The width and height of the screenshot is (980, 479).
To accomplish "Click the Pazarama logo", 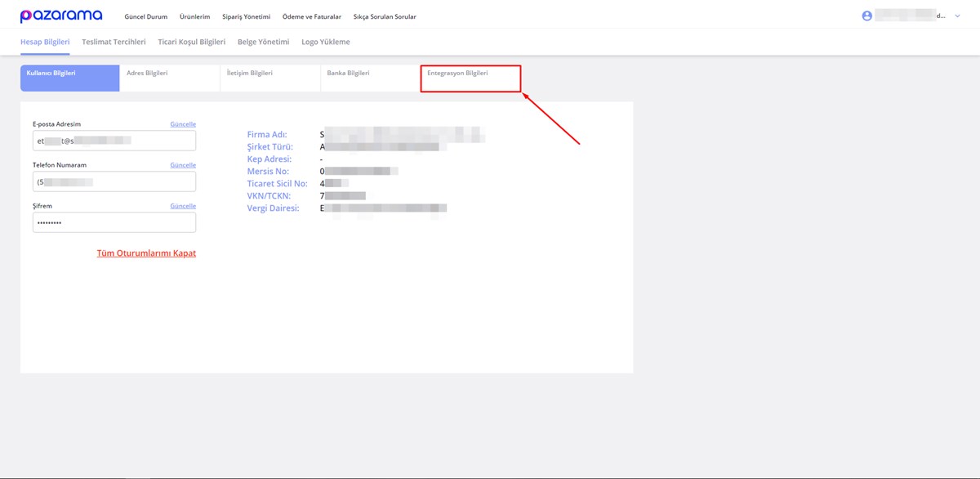I will pyautogui.click(x=61, y=16).
